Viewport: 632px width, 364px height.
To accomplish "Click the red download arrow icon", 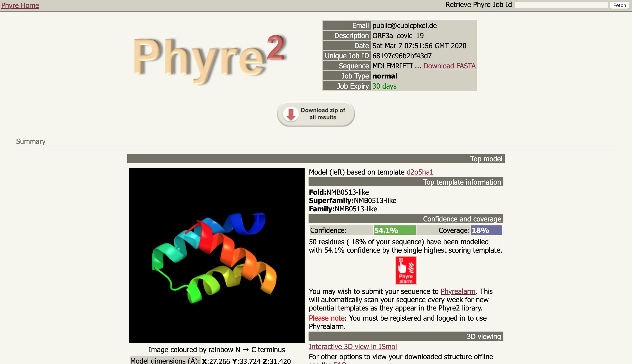I will (x=291, y=114).
